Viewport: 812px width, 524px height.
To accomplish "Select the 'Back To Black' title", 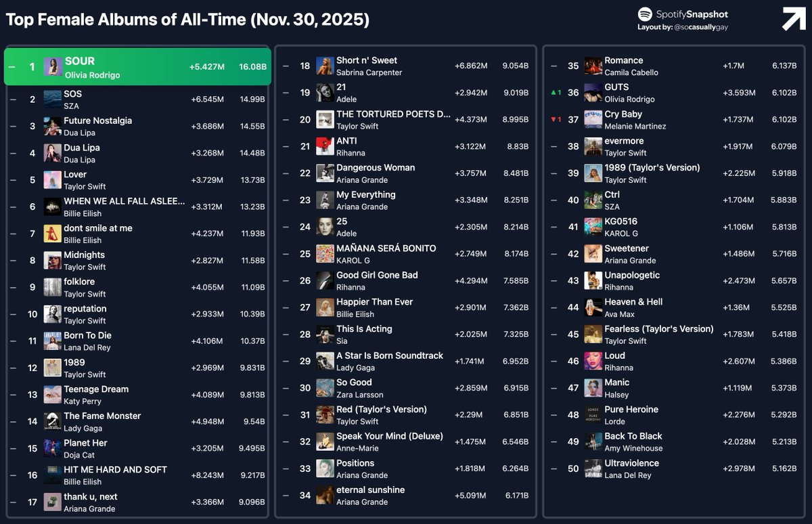I will pyautogui.click(x=633, y=437).
